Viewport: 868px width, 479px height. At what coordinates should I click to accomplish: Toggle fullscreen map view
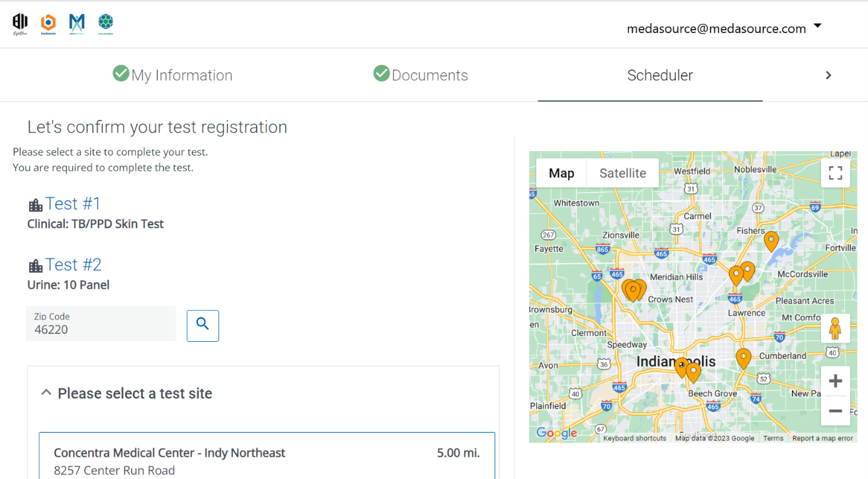[x=836, y=173]
